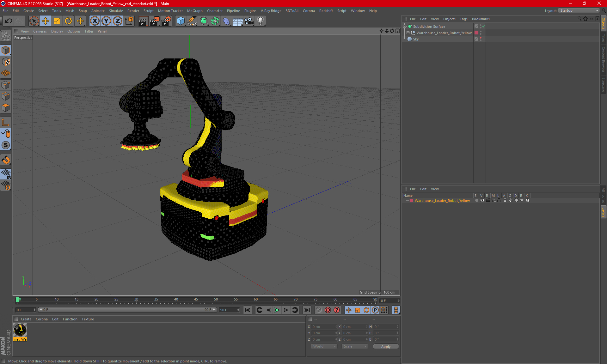Toggle layer View visibility icon
Screen dimensions: 607x364
tap(482, 200)
